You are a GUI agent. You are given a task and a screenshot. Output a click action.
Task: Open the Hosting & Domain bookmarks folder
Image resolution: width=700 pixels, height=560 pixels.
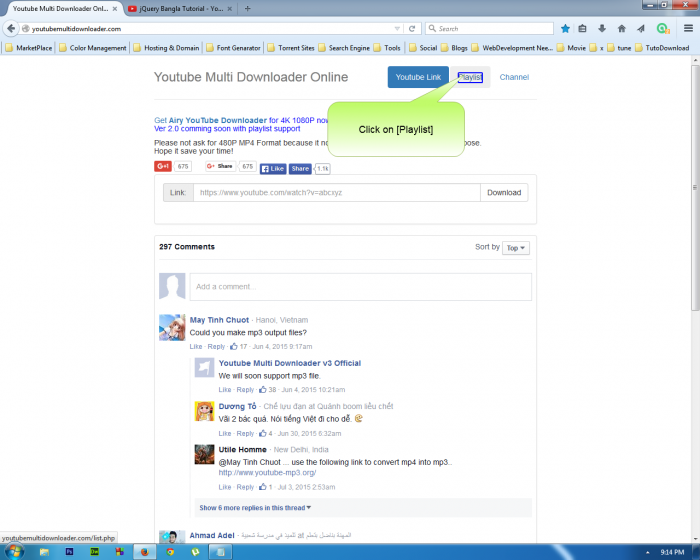point(167,48)
